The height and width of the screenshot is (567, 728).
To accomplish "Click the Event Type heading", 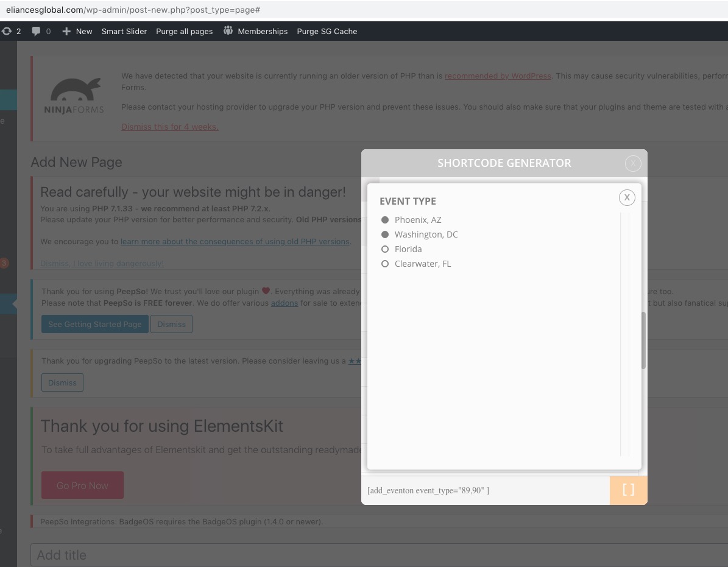I will pyautogui.click(x=408, y=201).
